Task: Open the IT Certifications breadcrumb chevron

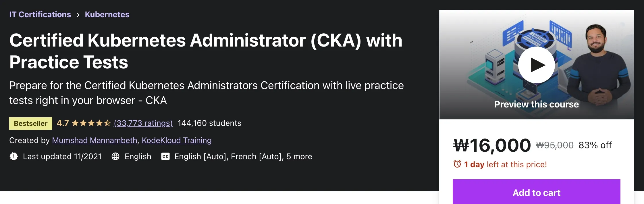Action: click(x=78, y=15)
